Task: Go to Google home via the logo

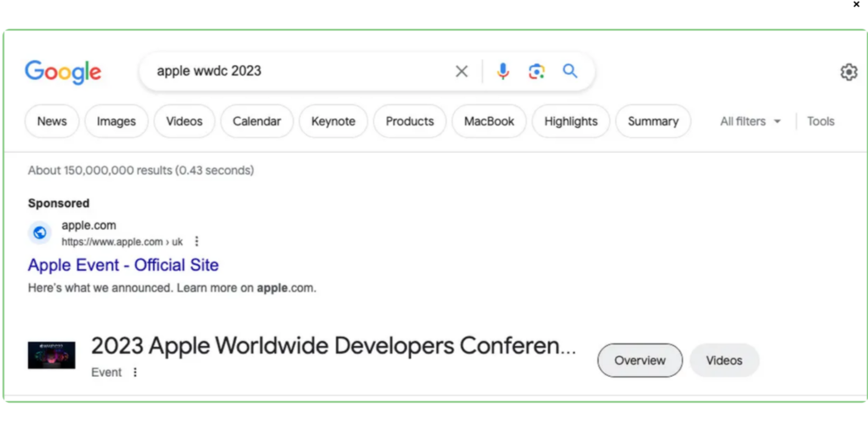Action: 63,72
